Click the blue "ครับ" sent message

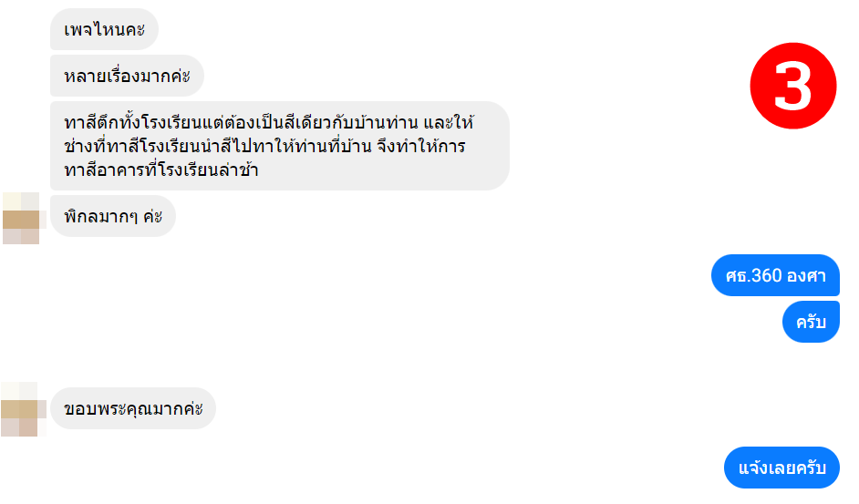[x=811, y=322]
